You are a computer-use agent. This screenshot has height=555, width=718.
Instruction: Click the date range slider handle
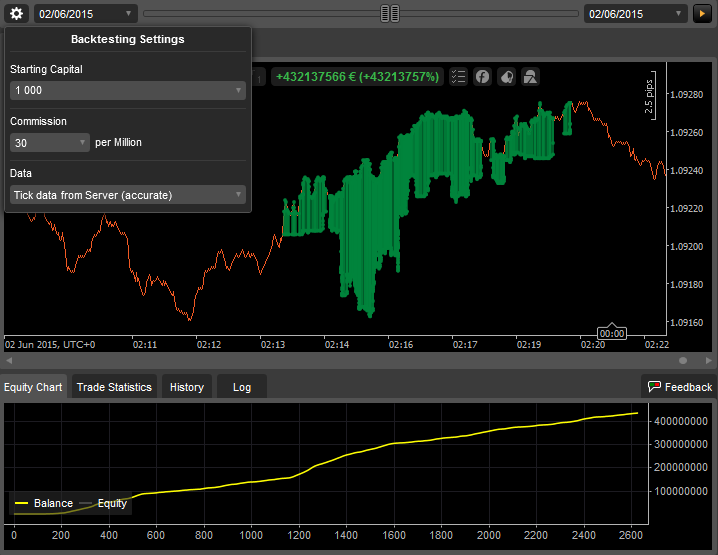pyautogui.click(x=390, y=13)
